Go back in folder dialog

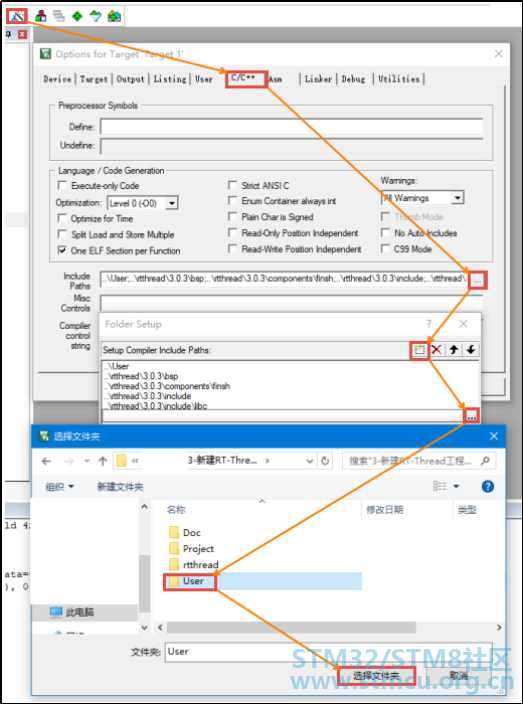46,461
